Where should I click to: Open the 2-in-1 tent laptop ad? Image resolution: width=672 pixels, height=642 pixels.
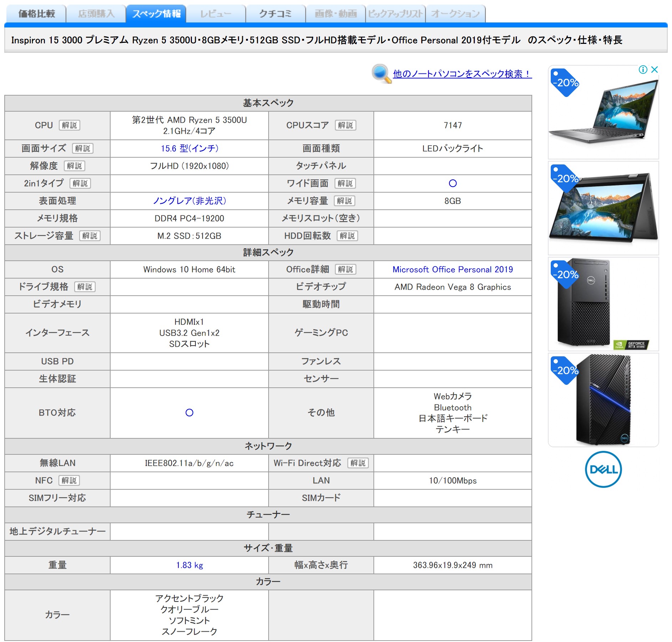(604, 208)
